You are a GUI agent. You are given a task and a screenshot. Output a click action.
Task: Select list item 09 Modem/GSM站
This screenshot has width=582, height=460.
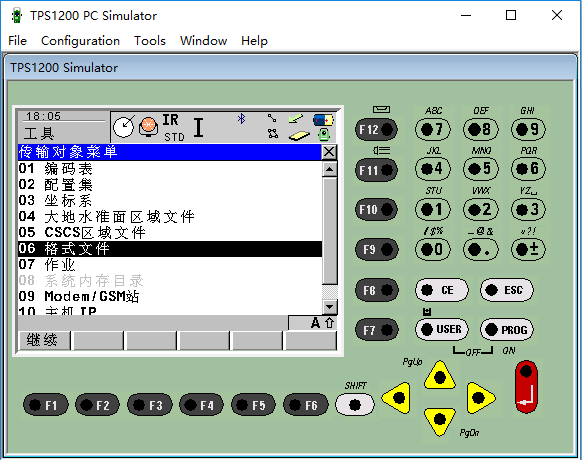(170, 296)
